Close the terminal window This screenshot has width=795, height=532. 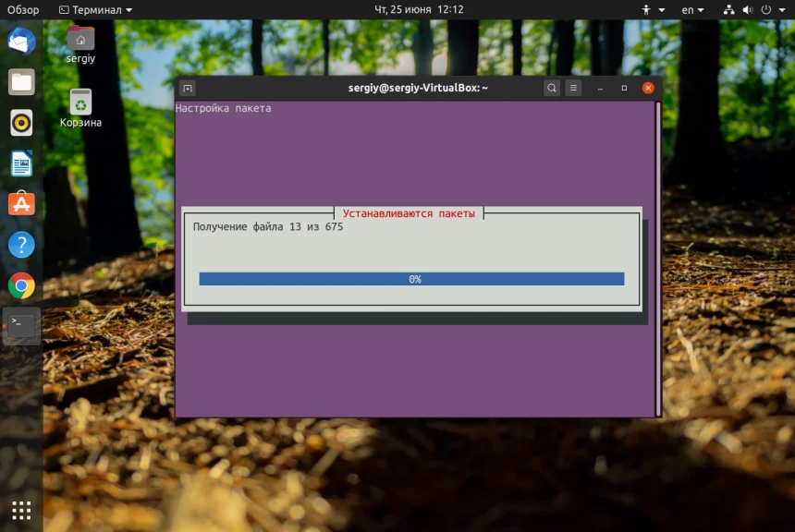[648, 88]
